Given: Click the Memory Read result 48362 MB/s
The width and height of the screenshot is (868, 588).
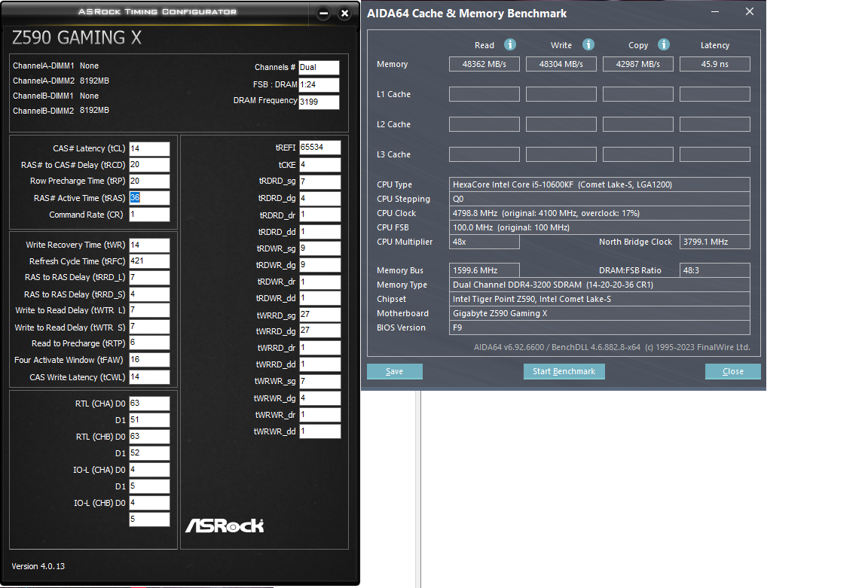Looking at the screenshot, I should pyautogui.click(x=484, y=64).
